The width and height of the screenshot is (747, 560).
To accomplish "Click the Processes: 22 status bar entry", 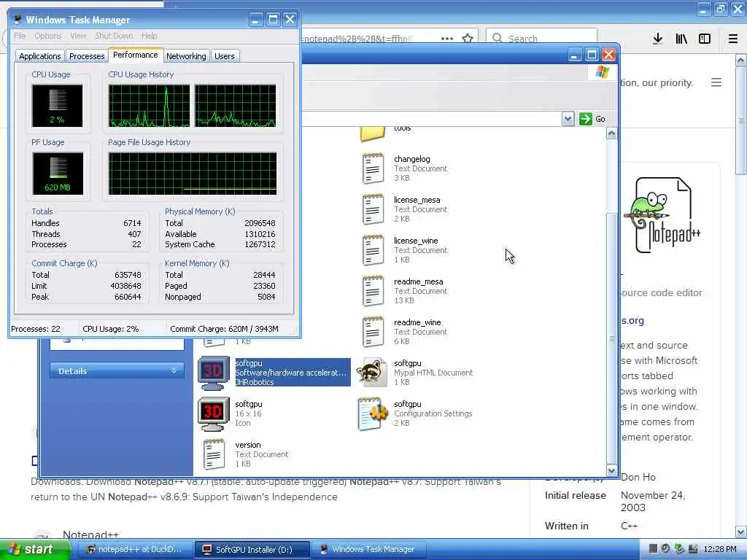I will click(x=36, y=329).
